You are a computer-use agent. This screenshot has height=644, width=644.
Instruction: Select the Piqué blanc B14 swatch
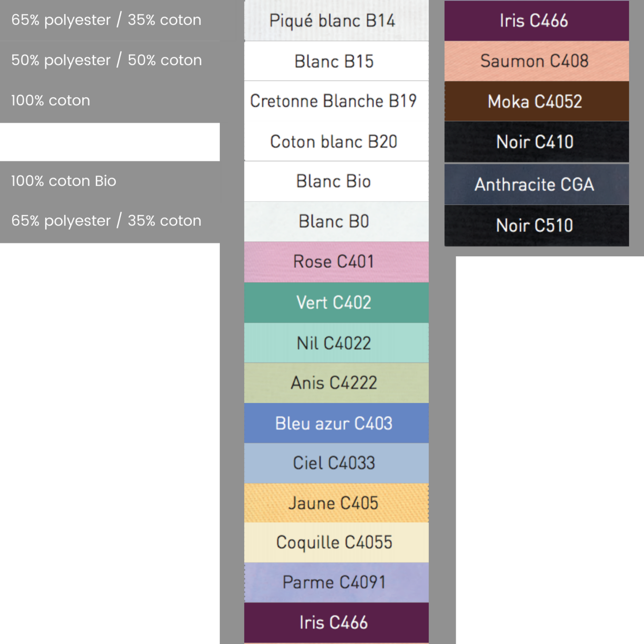click(x=336, y=21)
